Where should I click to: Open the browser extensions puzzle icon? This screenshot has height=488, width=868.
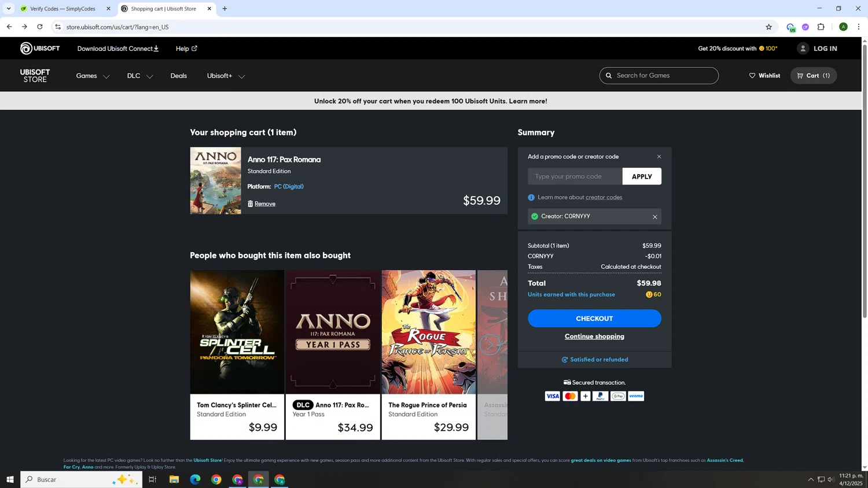(821, 27)
